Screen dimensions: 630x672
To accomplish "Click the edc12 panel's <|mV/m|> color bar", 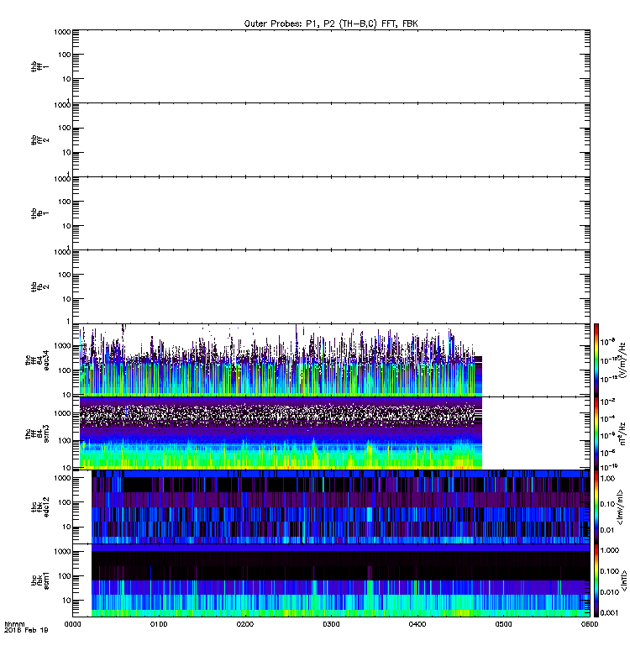I will point(596,507).
